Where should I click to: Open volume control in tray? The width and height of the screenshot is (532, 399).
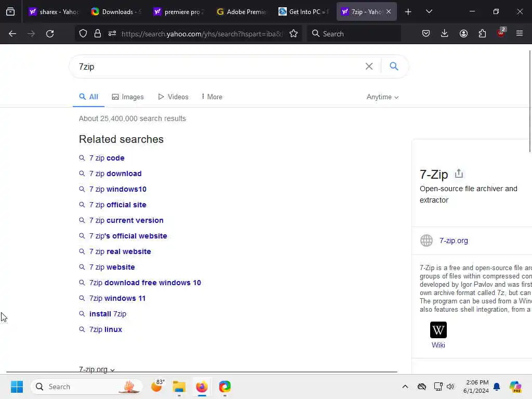point(450,387)
